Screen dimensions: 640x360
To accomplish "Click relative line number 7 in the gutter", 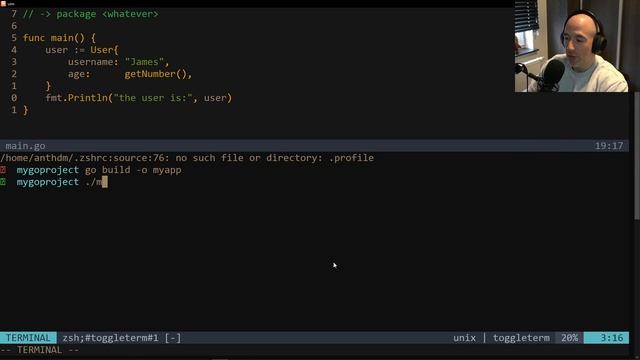I will (14, 14).
